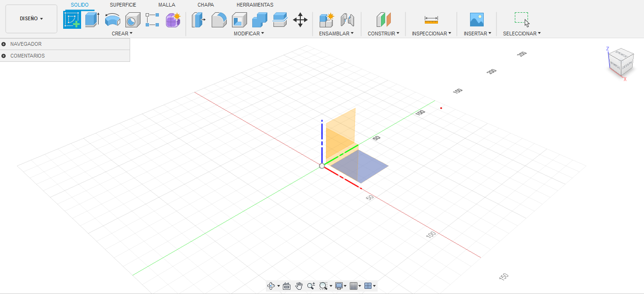Choose the Extrude tool
This screenshot has width=644, height=294.
92,20
